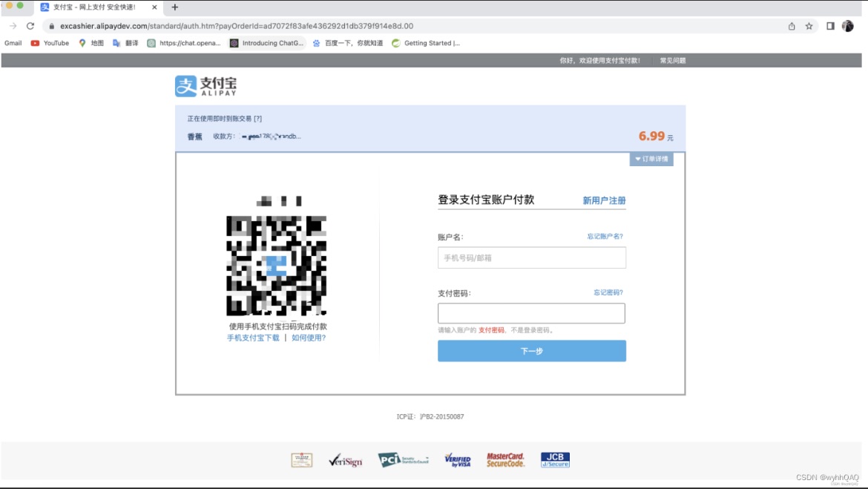Open a new tab with the plus icon
Screen dimensions: 868x489
(x=175, y=7)
